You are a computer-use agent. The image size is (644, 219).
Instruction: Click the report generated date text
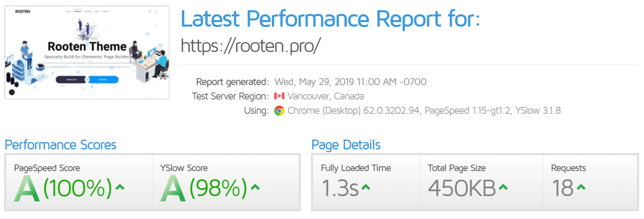[350, 82]
